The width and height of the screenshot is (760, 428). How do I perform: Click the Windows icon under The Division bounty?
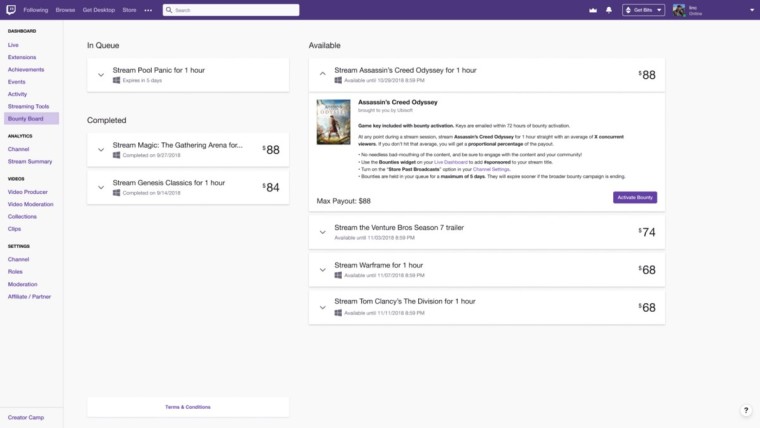click(338, 313)
